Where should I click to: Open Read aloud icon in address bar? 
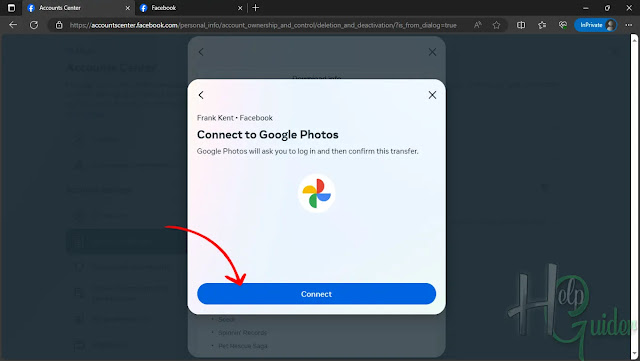(478, 25)
